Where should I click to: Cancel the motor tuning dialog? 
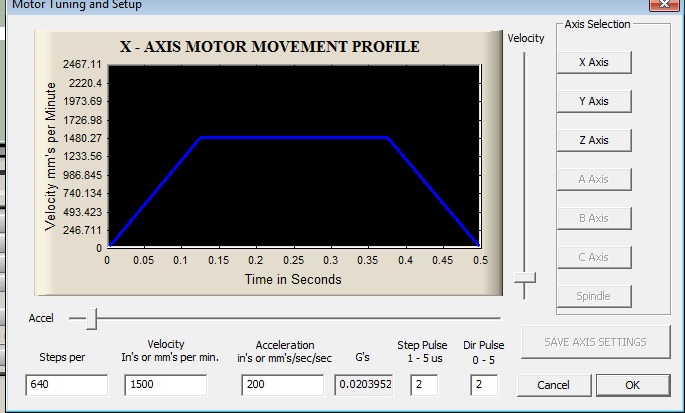[x=554, y=385]
